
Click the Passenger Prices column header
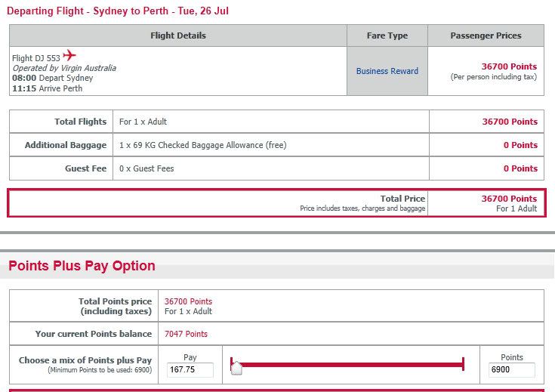[x=486, y=35]
